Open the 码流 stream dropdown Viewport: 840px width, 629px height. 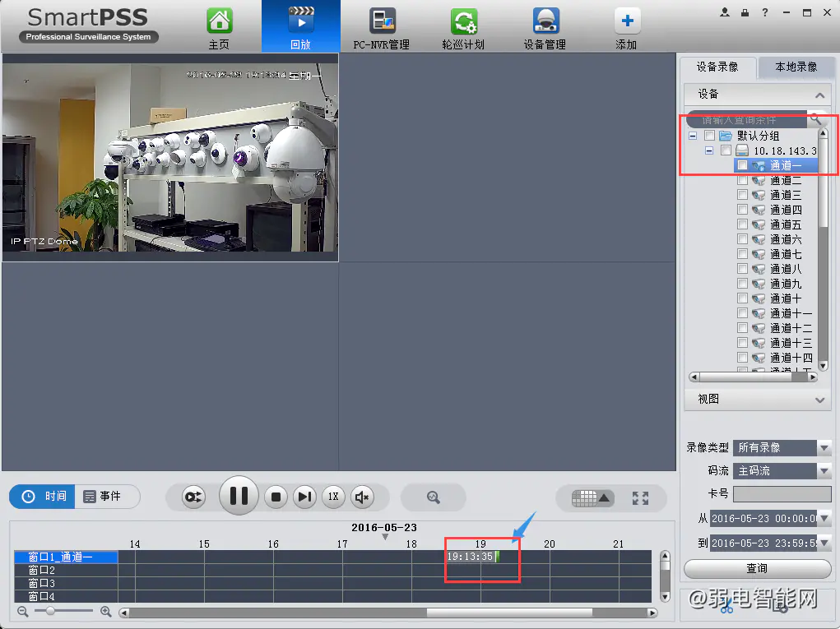click(x=824, y=471)
